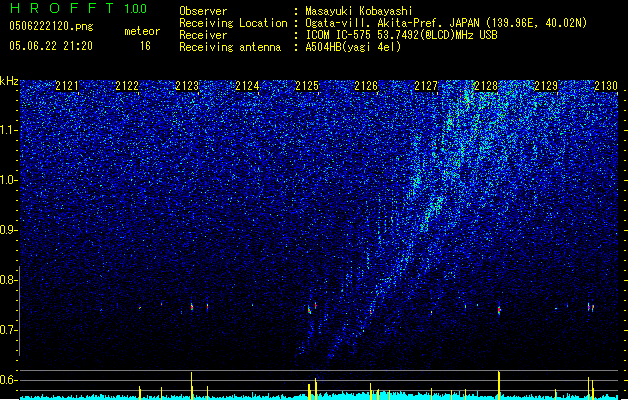Click the 'Receiving antenna' label
The height and width of the screenshot is (400, 629).
click(230, 47)
